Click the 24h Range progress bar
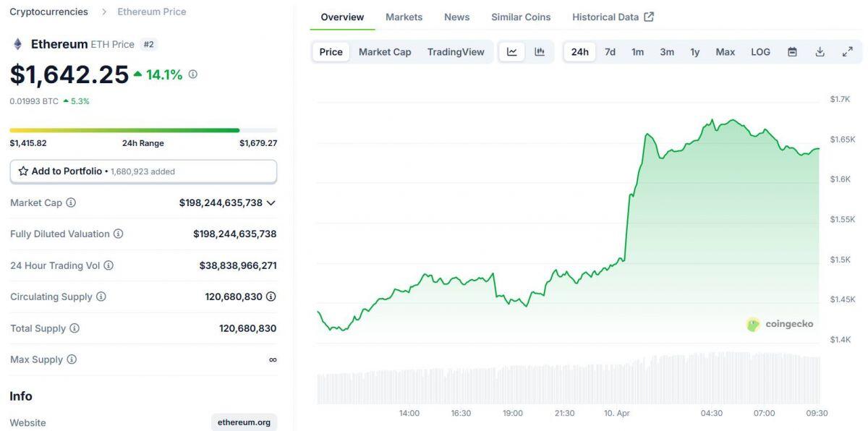Image resolution: width=868 pixels, height=431 pixels. tap(143, 130)
